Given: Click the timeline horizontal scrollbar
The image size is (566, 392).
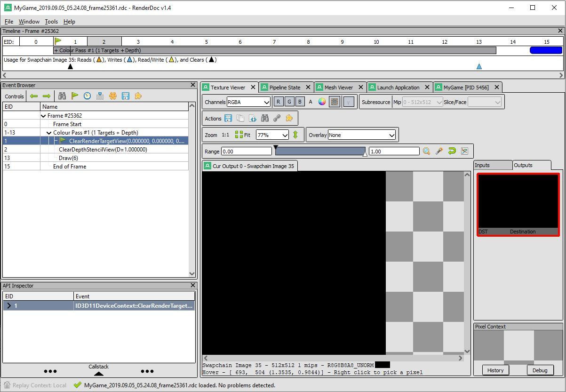Looking at the screenshot, I should click(x=282, y=75).
